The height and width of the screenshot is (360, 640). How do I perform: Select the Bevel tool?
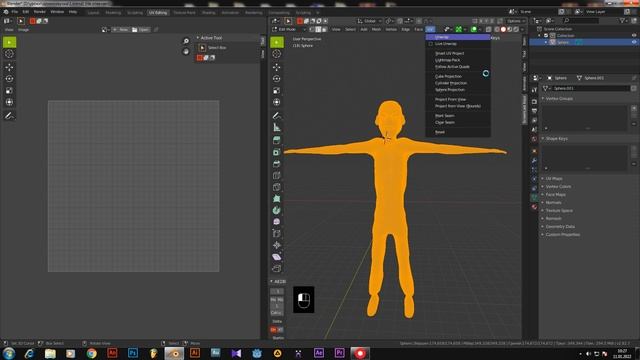[277, 164]
